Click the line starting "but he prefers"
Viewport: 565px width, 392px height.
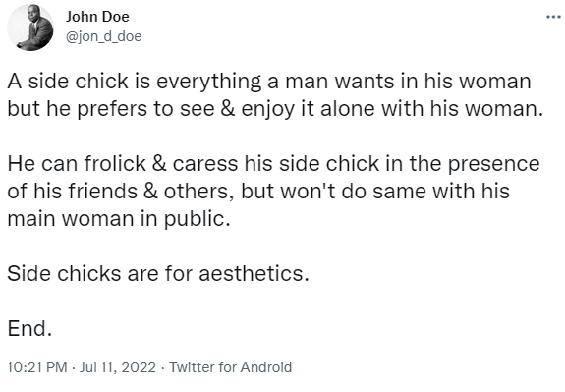tap(275, 109)
